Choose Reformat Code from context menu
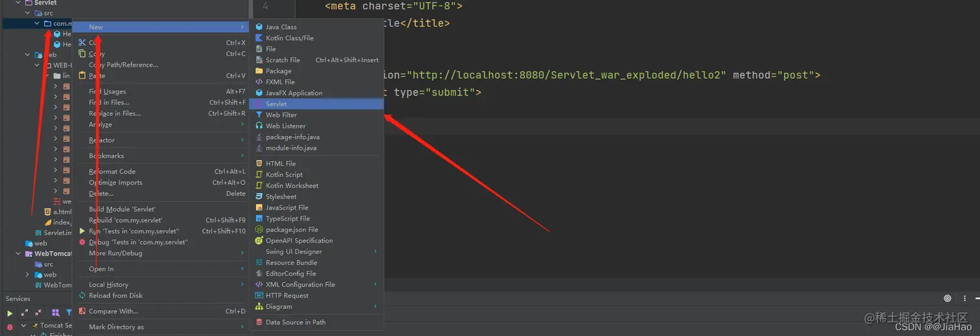Image resolution: width=980 pixels, height=336 pixels. (x=161, y=172)
